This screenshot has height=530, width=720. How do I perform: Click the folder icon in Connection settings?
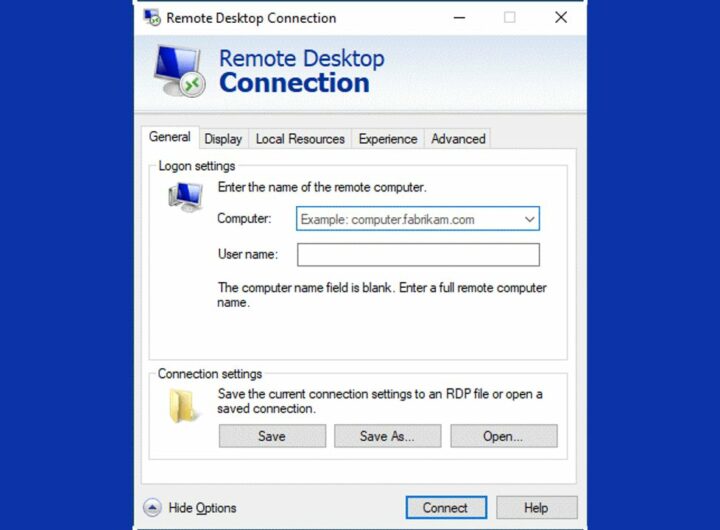pos(185,406)
